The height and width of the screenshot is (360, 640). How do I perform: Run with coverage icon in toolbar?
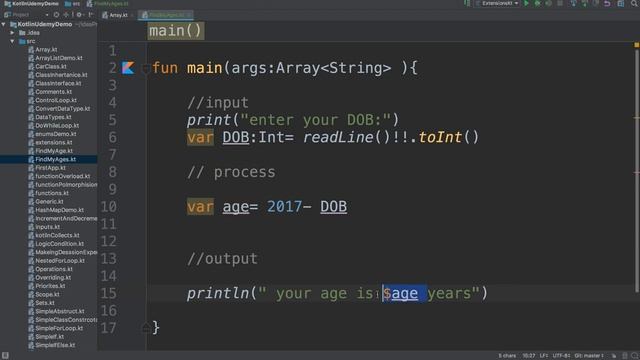pos(549,3)
